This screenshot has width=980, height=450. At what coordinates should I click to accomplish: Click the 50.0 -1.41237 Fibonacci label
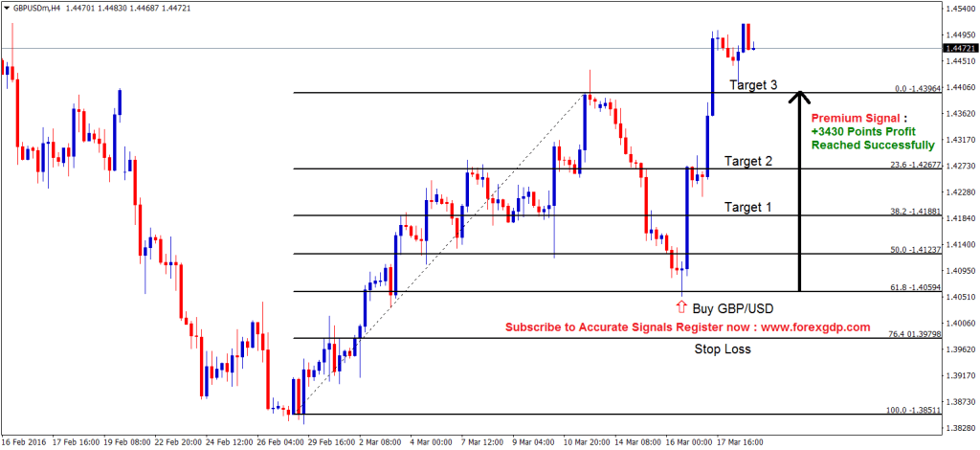(918, 249)
